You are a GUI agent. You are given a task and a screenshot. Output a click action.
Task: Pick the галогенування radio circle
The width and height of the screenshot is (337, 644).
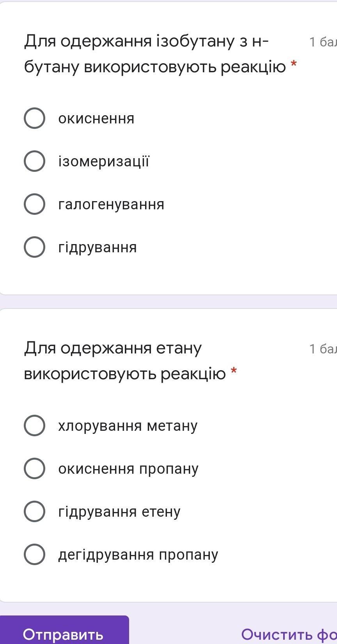pyautogui.click(x=34, y=204)
